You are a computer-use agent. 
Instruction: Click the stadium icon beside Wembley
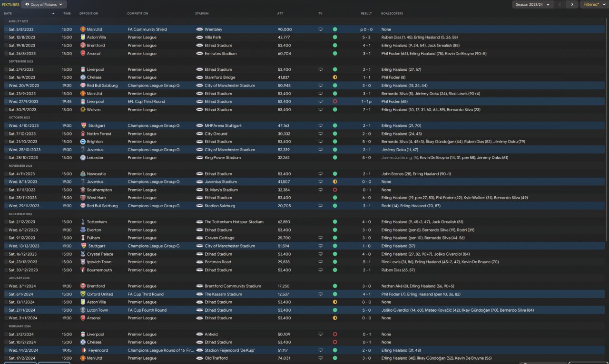pyautogui.click(x=200, y=29)
